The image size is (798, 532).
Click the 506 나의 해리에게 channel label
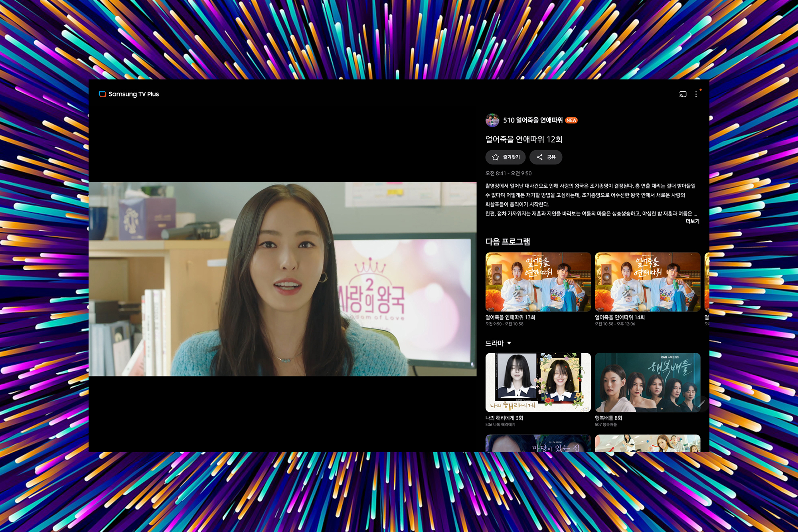500,425
